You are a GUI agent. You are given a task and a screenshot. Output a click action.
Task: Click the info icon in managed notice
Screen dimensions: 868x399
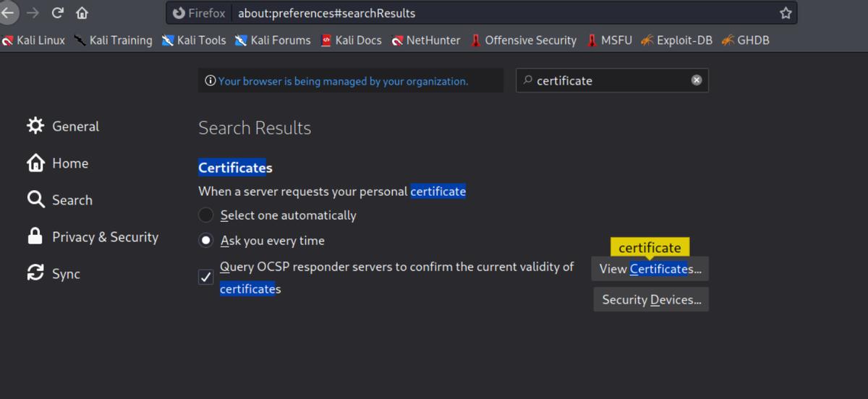210,81
